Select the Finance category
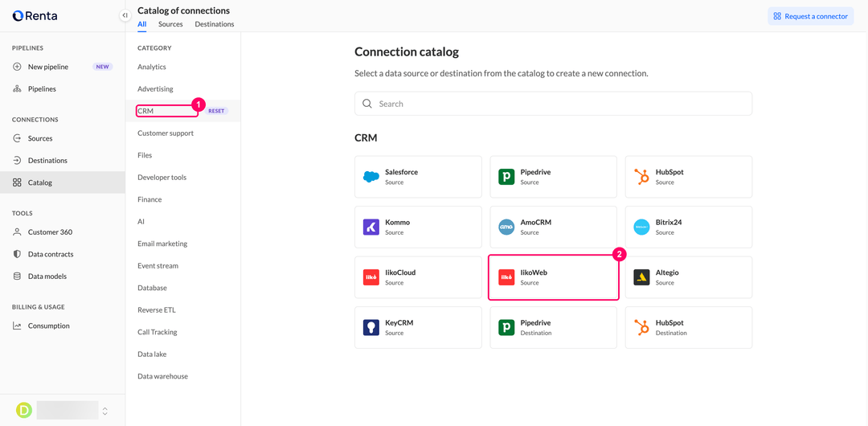The width and height of the screenshot is (868, 426). (x=149, y=199)
